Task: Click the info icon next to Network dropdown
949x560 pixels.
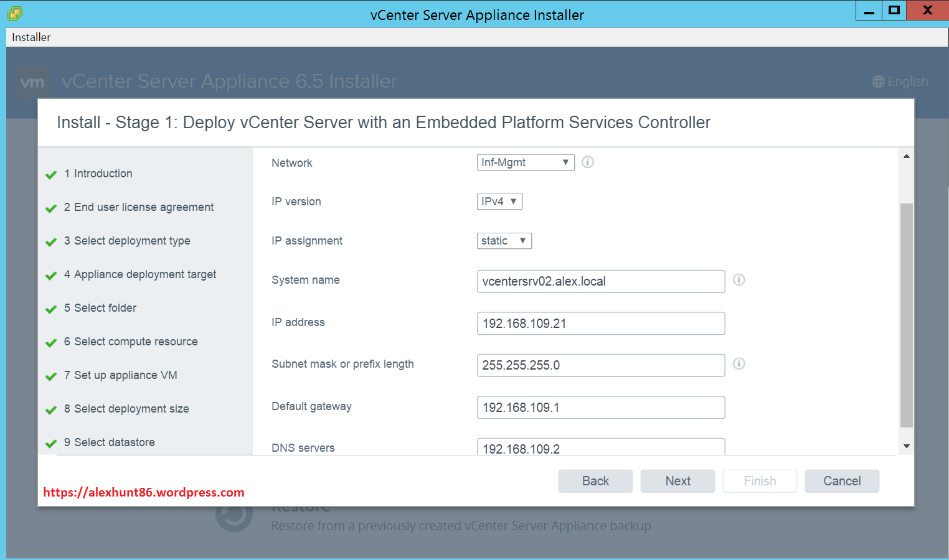Action: pyautogui.click(x=587, y=162)
